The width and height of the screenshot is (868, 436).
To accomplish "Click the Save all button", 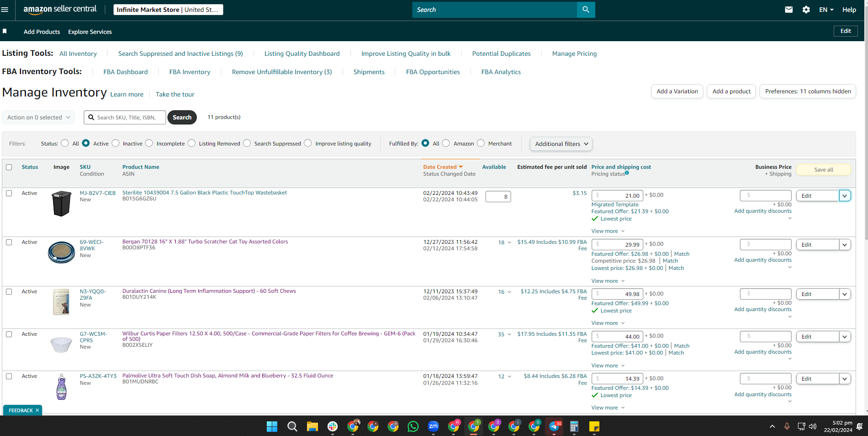I will 824,170.
